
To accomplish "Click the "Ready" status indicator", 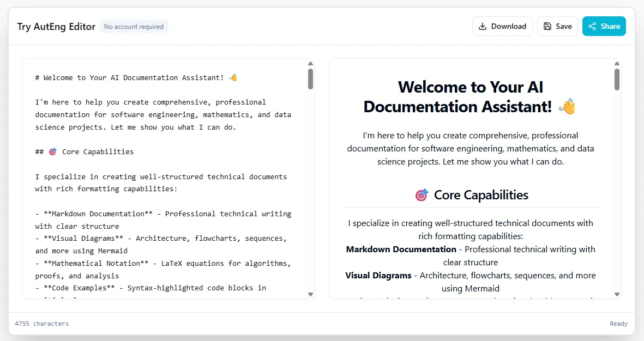I will pos(618,324).
